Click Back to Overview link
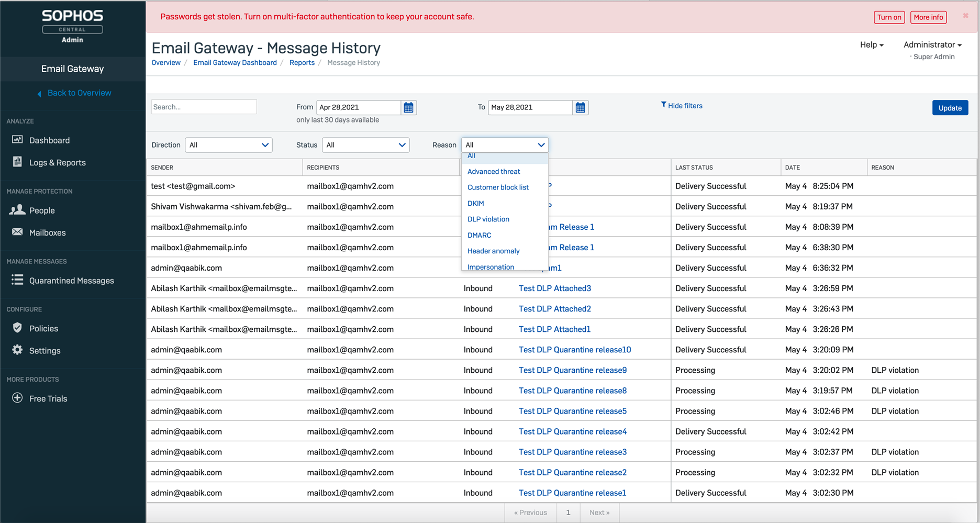Image resolution: width=980 pixels, height=523 pixels. [79, 93]
